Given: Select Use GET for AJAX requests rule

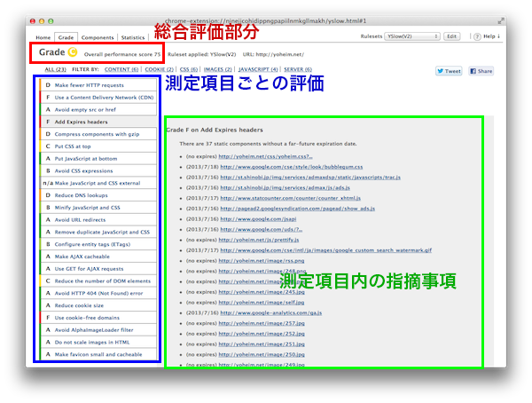Looking at the screenshot, I should click(x=98, y=269).
